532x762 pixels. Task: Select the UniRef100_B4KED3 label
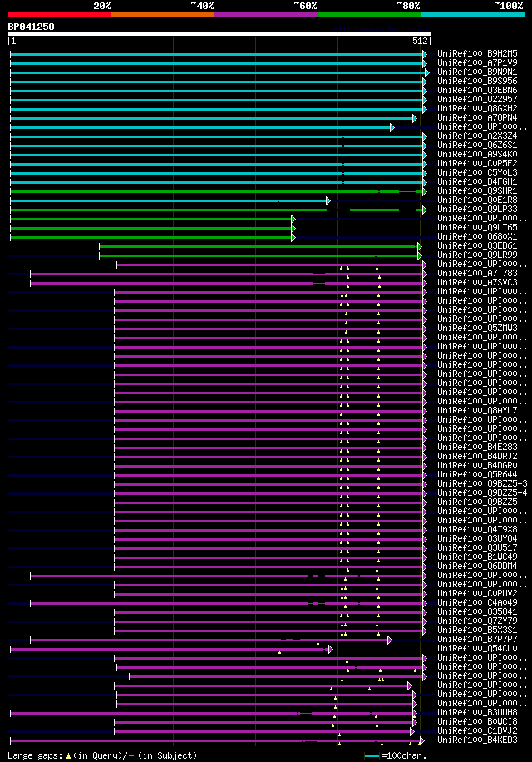[x=477, y=740]
